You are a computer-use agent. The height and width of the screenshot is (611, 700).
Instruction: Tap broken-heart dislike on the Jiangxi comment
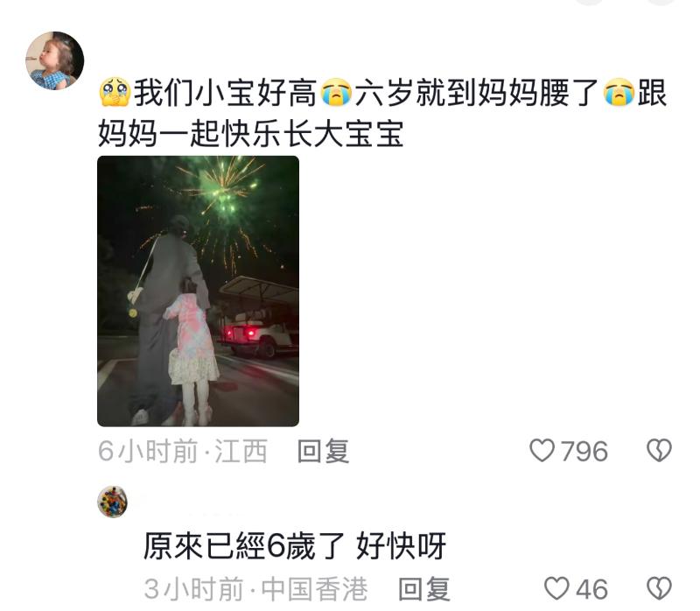660,450
